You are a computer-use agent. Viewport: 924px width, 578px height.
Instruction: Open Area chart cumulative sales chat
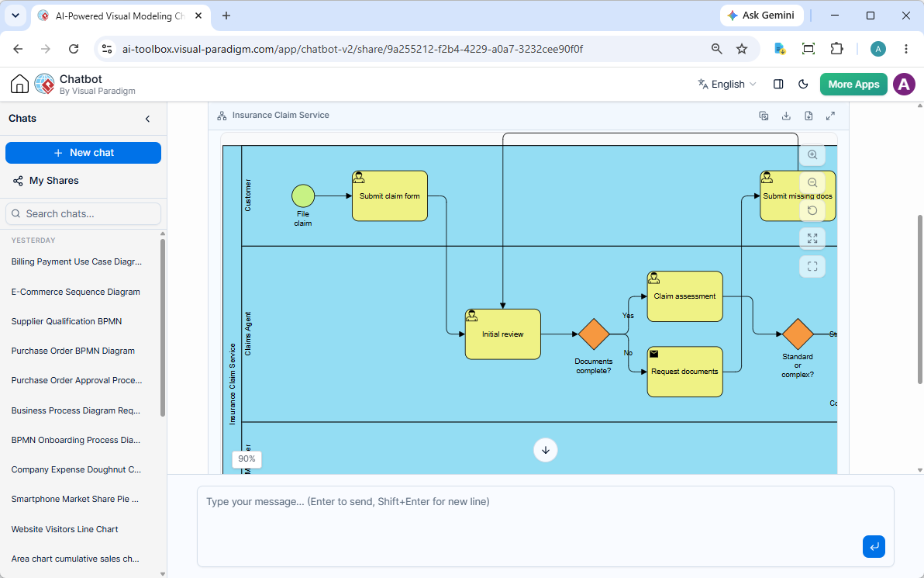click(x=75, y=559)
